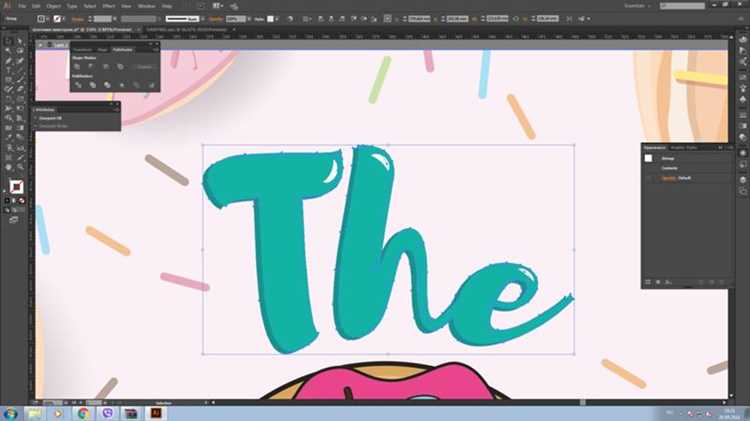Toggle Overprint Fill checkbox
The image size is (750, 421).
click(36, 118)
